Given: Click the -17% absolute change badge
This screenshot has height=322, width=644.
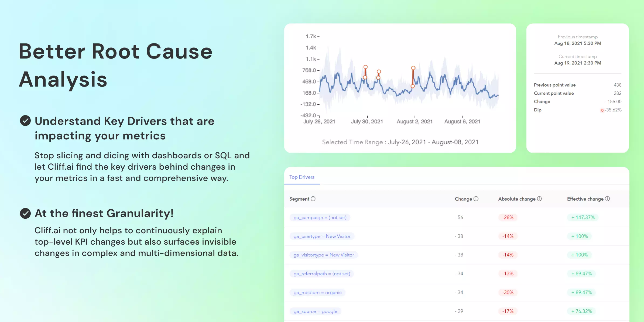Looking at the screenshot, I should 508,311.
